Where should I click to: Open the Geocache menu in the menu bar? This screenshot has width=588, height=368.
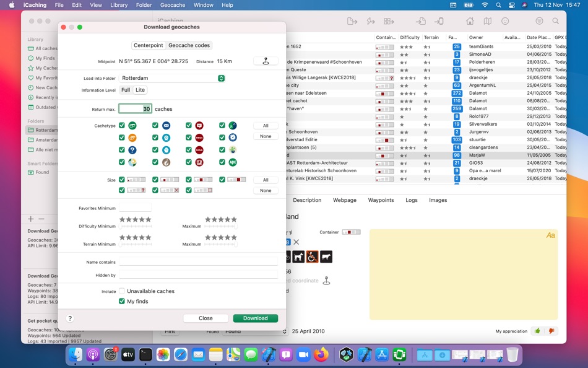pyautogui.click(x=172, y=5)
